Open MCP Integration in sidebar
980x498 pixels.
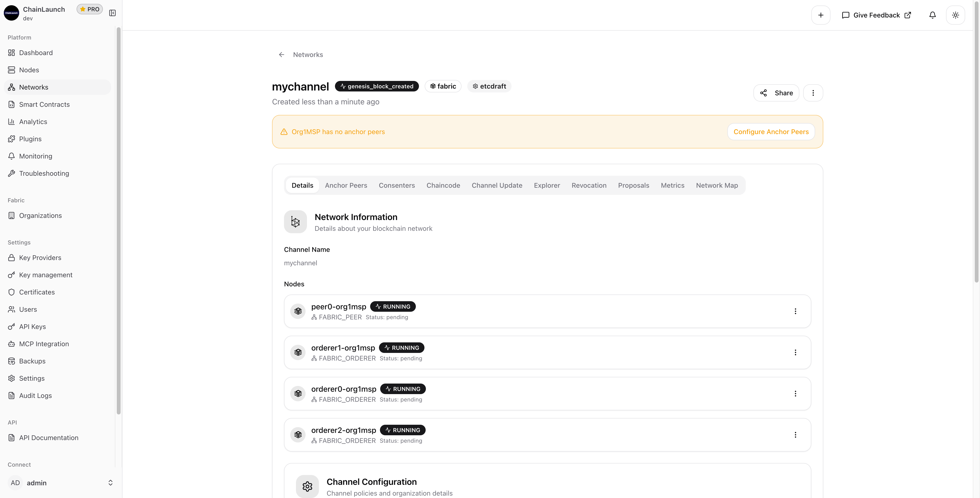(44, 344)
